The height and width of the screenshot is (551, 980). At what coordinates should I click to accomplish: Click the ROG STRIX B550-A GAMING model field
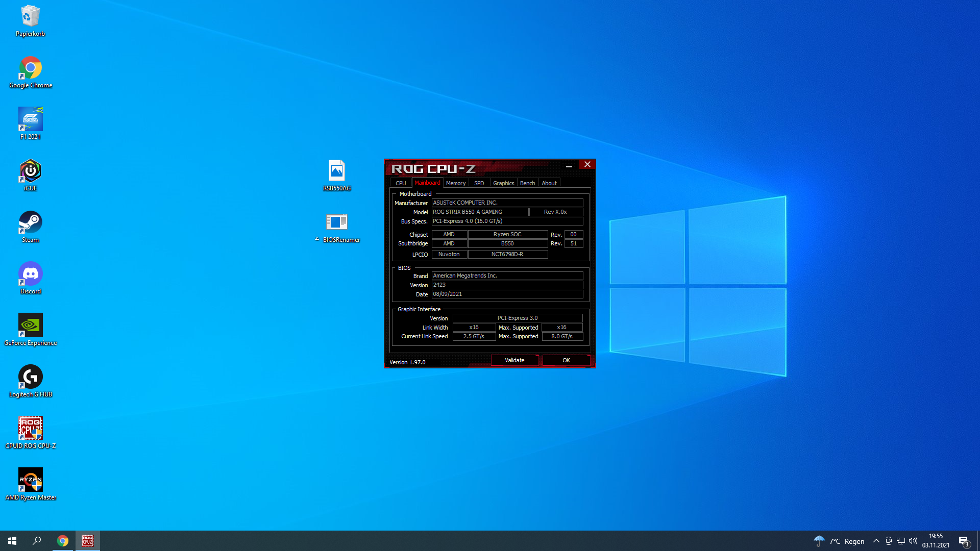pyautogui.click(x=480, y=212)
